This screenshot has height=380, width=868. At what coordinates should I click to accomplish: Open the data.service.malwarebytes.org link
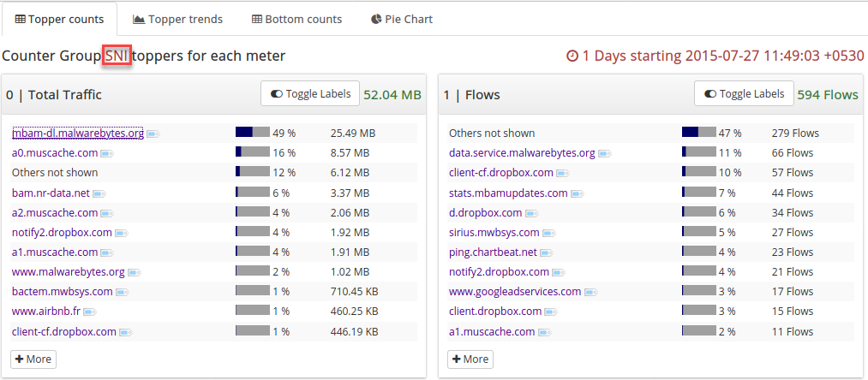coord(522,153)
